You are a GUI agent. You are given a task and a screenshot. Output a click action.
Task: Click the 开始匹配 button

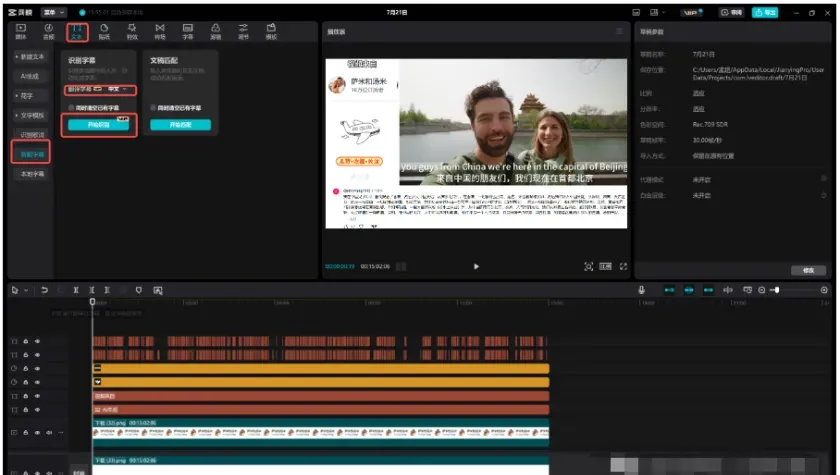[181, 125]
